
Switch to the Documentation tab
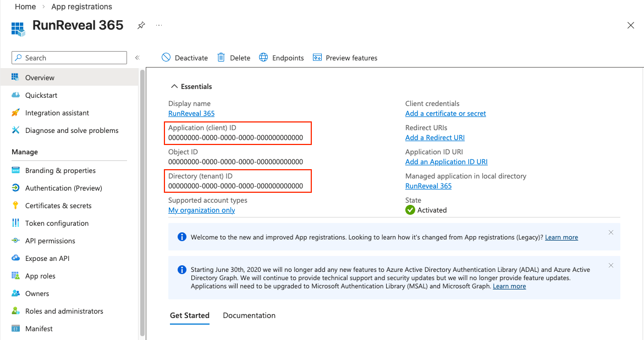(x=249, y=315)
